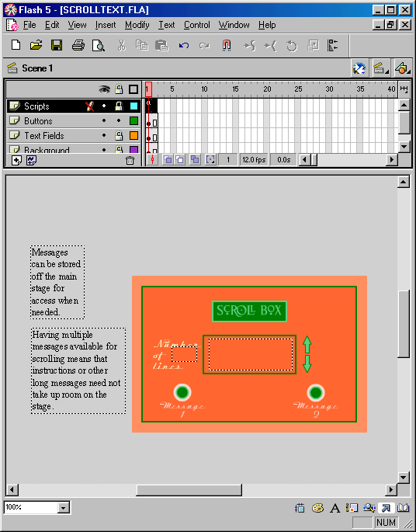Click the Print icon in toolbar
Screen dimensions: 416x532
tap(78, 45)
